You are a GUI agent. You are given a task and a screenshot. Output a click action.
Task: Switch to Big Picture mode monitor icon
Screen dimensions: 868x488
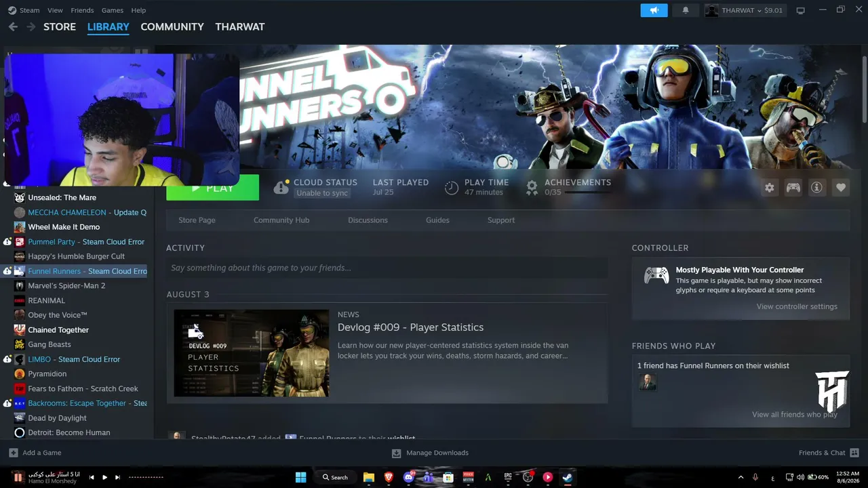pos(800,10)
